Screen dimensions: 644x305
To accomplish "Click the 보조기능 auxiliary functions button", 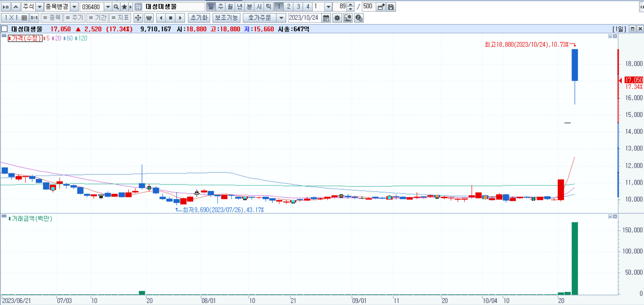I will pos(226,18).
